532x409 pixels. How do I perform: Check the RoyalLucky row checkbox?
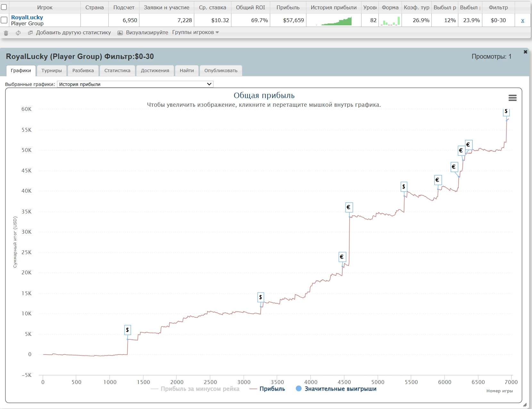(4, 20)
